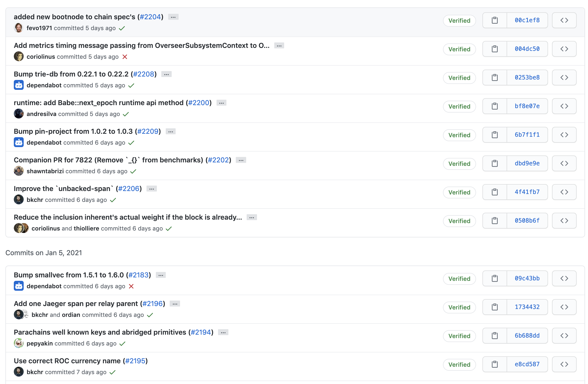Image resolution: width=588 pixels, height=384 pixels.
Task: Click the Verified badge on commit 4f41fb7
Action: 459,192
